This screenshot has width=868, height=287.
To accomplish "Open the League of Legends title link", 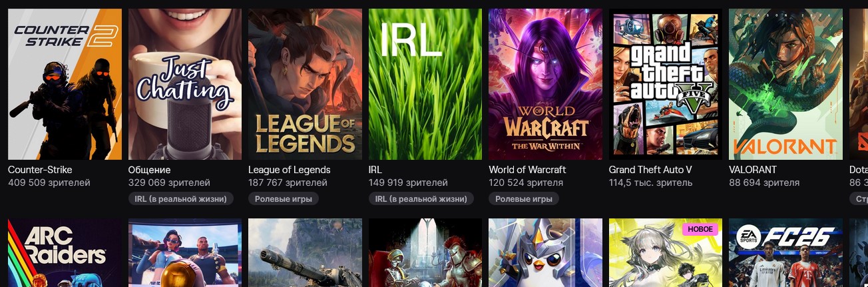I will [289, 170].
